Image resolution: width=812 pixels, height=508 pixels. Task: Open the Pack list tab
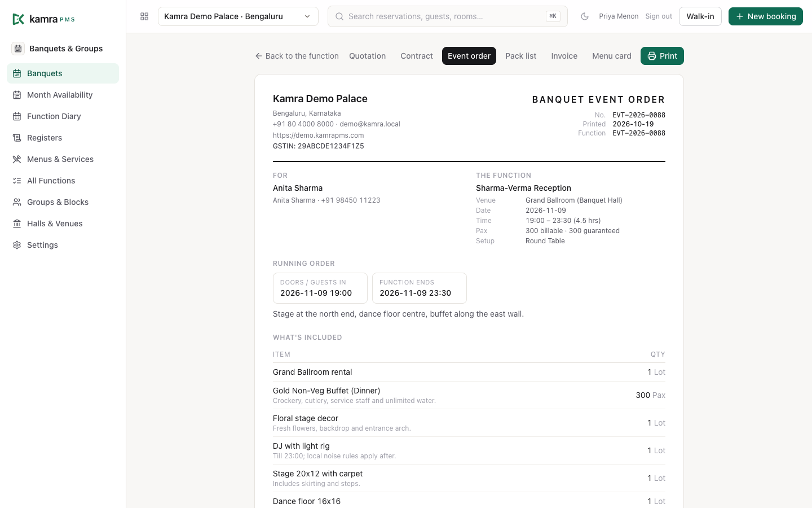pos(521,56)
